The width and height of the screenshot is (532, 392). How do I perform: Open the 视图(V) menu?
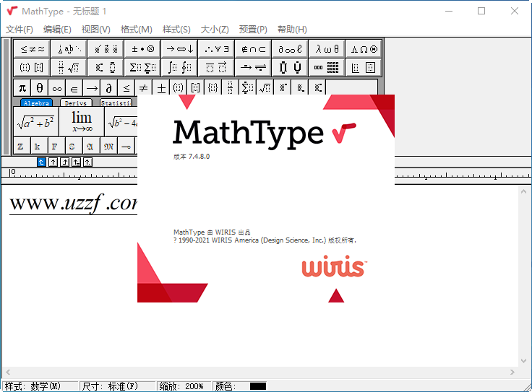(x=96, y=30)
